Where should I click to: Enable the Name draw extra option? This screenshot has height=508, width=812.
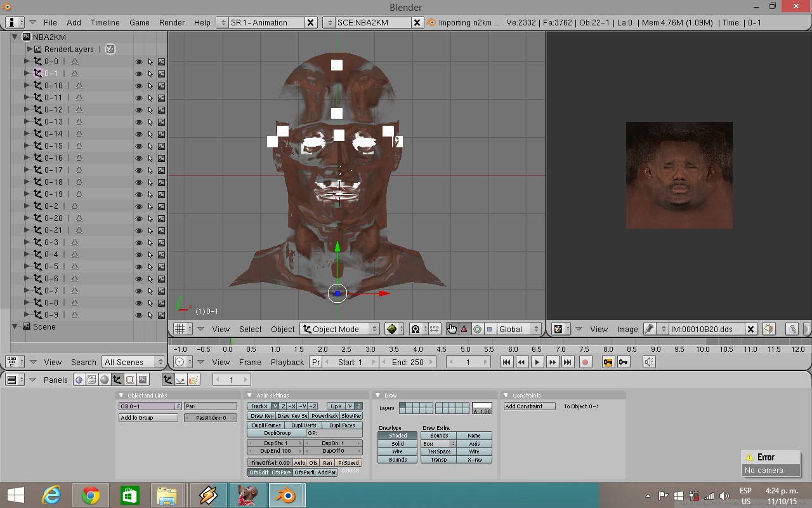(474, 436)
